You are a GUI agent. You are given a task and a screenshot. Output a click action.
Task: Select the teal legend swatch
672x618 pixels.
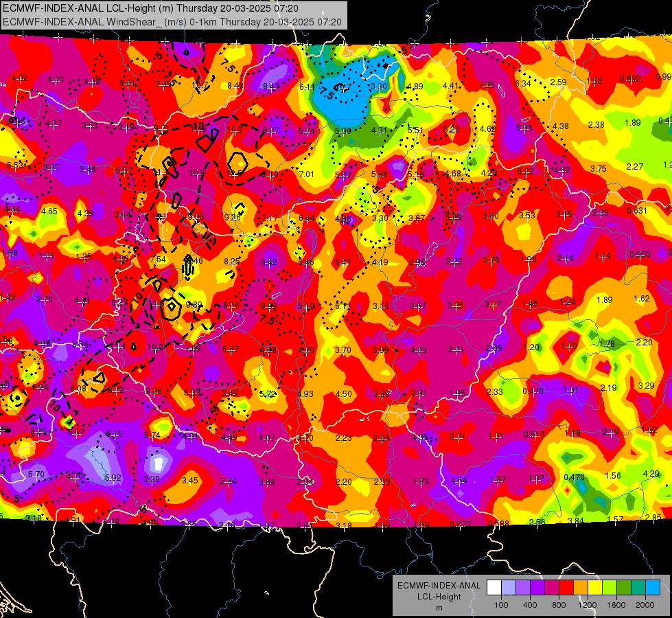point(638,588)
